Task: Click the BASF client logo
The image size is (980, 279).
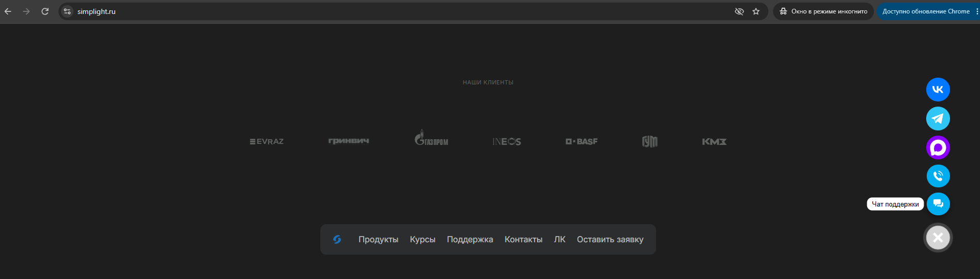Action: click(582, 141)
